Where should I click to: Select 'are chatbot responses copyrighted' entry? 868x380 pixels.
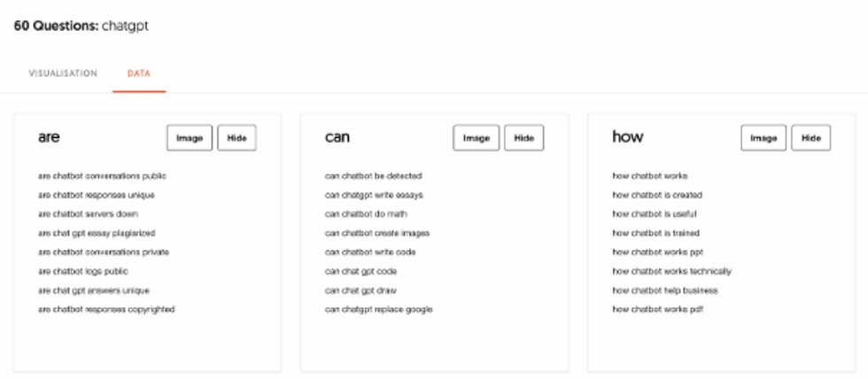[x=106, y=310]
